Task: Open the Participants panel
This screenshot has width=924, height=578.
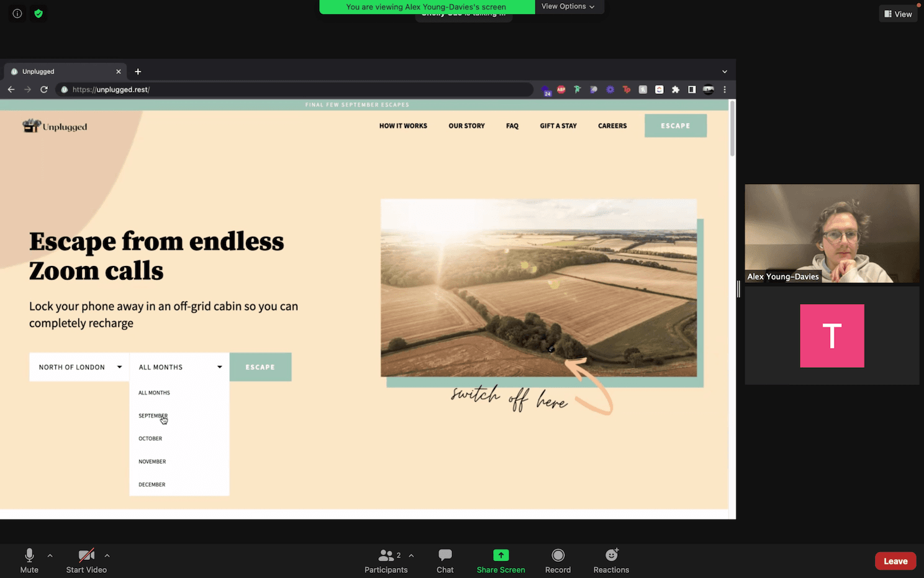Action: [x=386, y=561]
